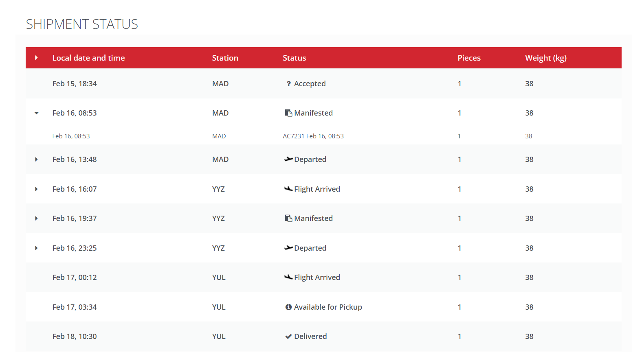Click the Manifested document icon at MAD
This screenshot has height=352, width=644.
(x=288, y=113)
